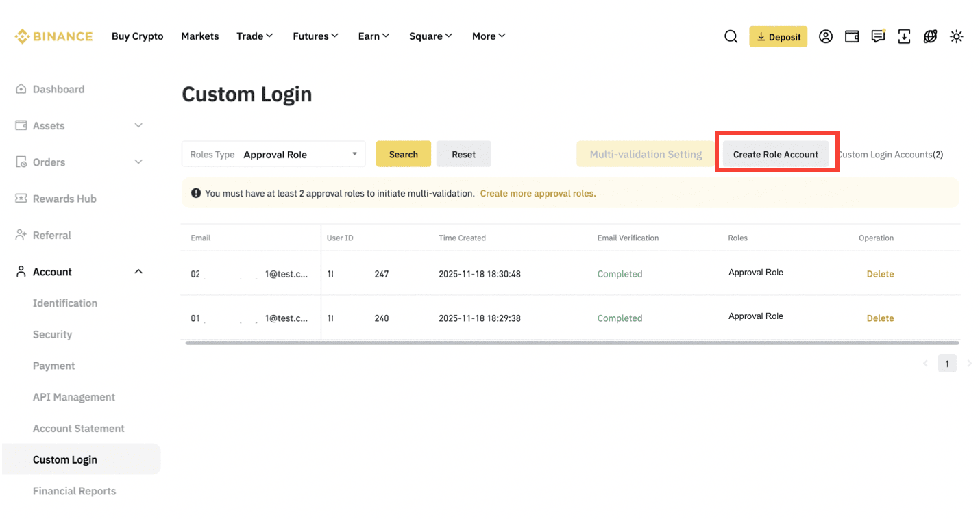Click the Custom Login page heading

coord(247,94)
